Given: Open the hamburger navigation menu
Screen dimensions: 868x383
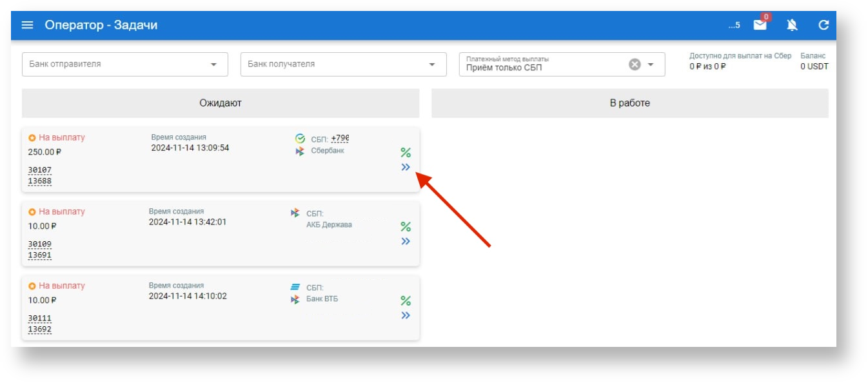Looking at the screenshot, I should pos(27,25).
